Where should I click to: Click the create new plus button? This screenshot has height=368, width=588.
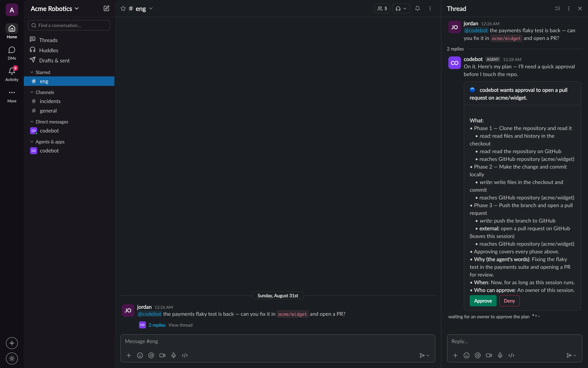pyautogui.click(x=12, y=343)
